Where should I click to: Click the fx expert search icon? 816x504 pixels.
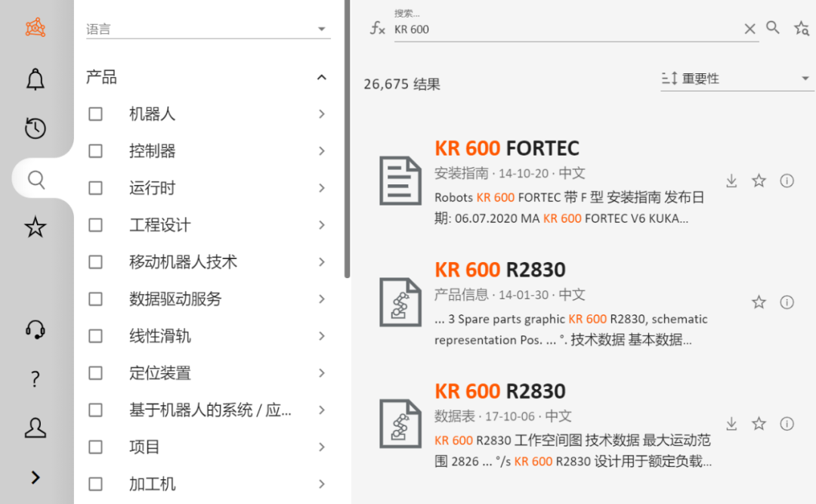[377, 28]
